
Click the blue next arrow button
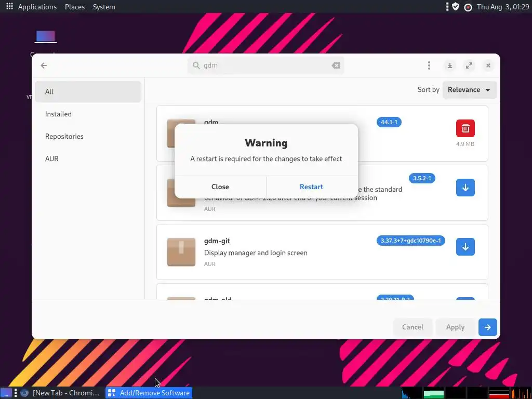point(487,327)
